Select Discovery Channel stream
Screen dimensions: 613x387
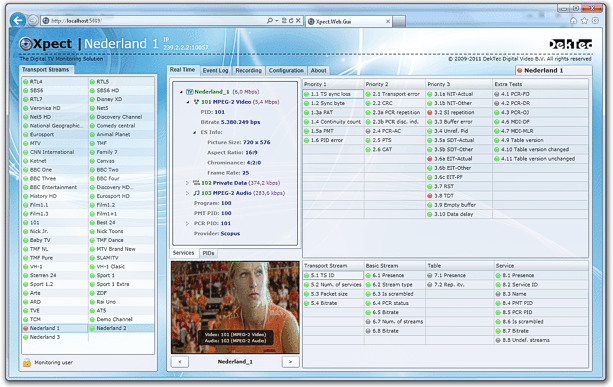(x=121, y=117)
